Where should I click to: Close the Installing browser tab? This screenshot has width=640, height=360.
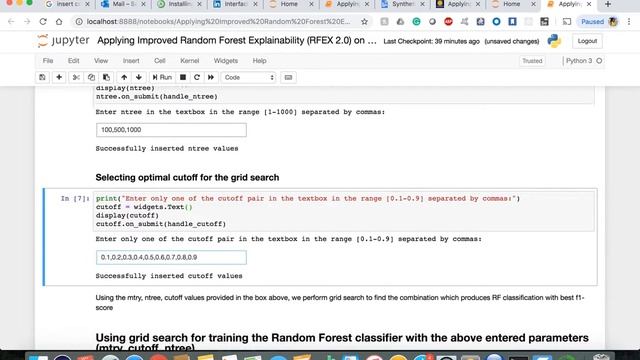[x=199, y=4]
